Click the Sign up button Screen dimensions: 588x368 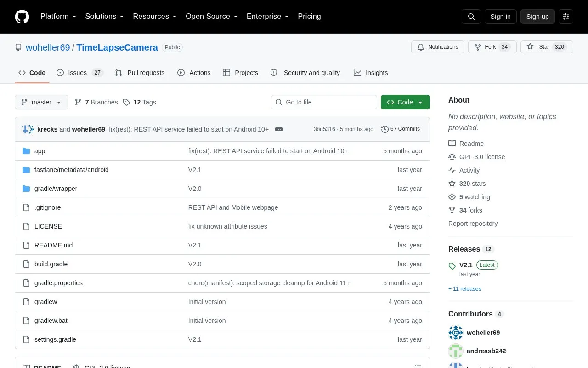pyautogui.click(x=537, y=17)
